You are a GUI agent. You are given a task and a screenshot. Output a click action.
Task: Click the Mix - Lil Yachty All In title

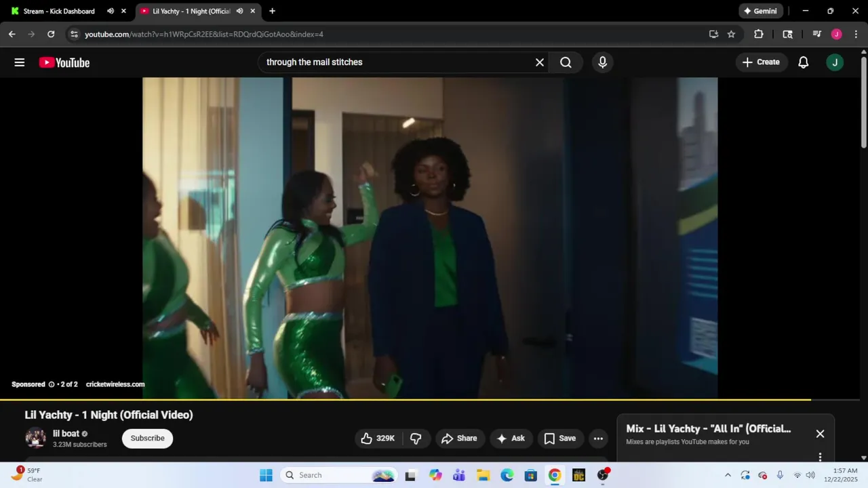tap(708, 429)
